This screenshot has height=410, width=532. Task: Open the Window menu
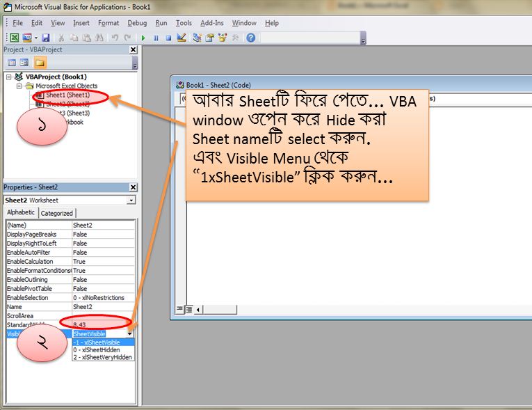[x=244, y=23]
